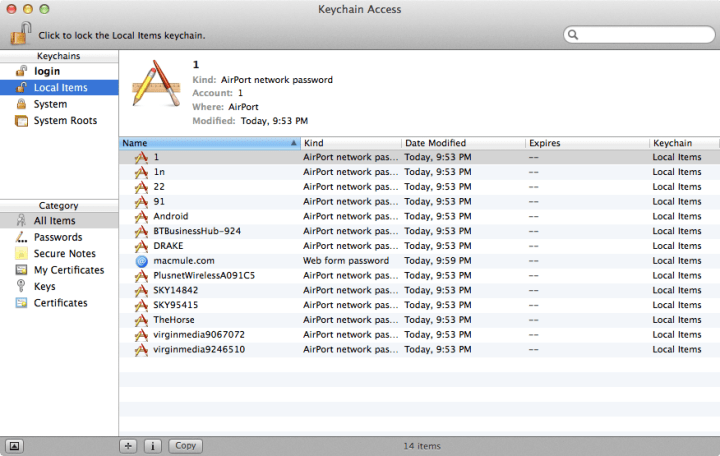Select the 91 network entry
The height and width of the screenshot is (456, 720).
(x=419, y=202)
